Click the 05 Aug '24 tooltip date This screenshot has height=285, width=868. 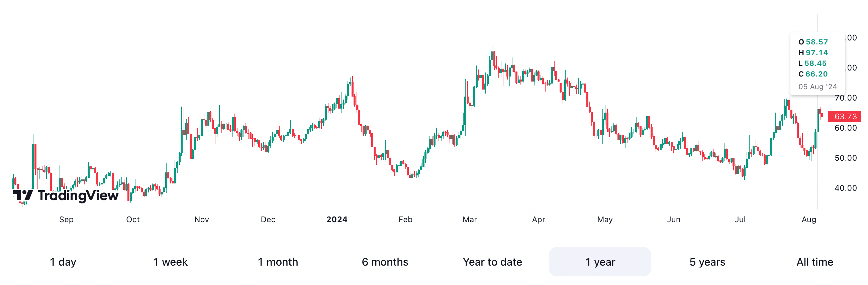[x=817, y=87]
